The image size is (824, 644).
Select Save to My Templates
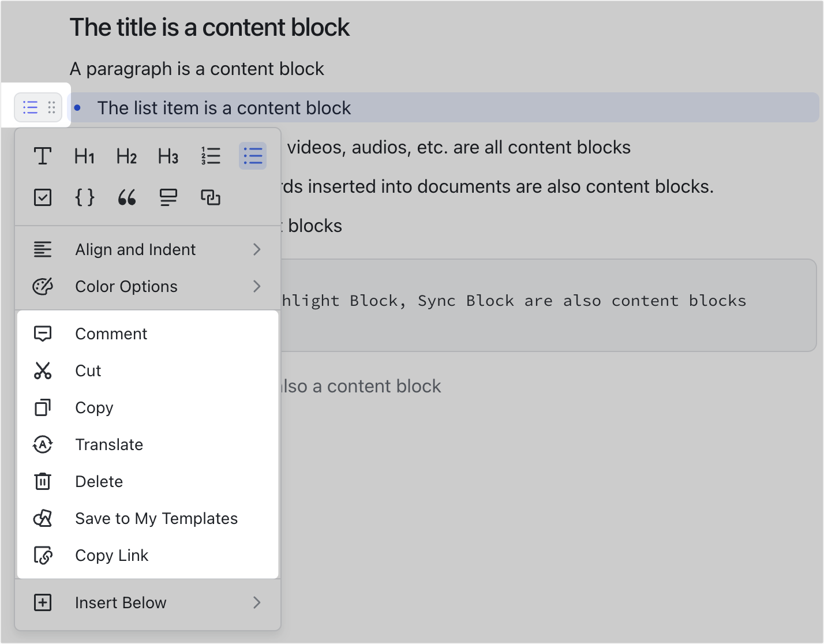point(156,518)
